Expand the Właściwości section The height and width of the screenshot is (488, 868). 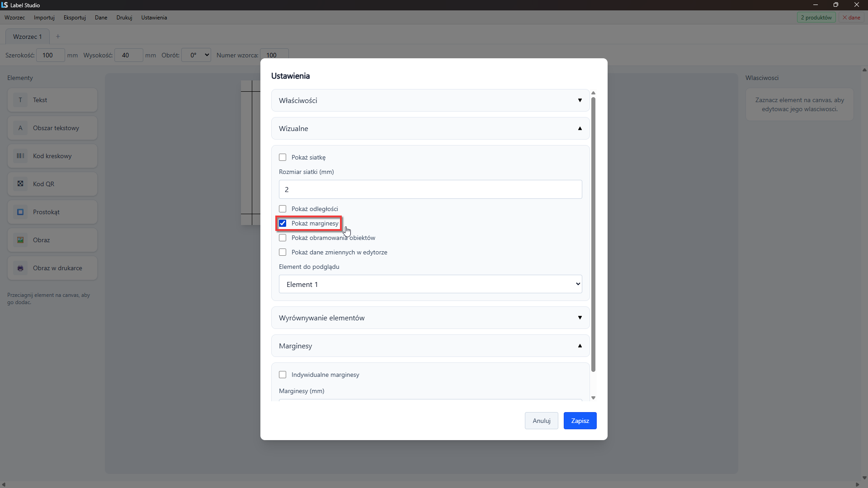[x=430, y=100]
